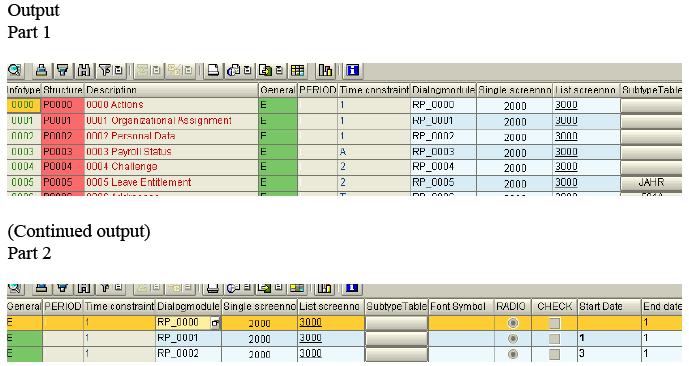Expand Subtotals dropdown arrow in Part 1 toolbar

point(188,70)
